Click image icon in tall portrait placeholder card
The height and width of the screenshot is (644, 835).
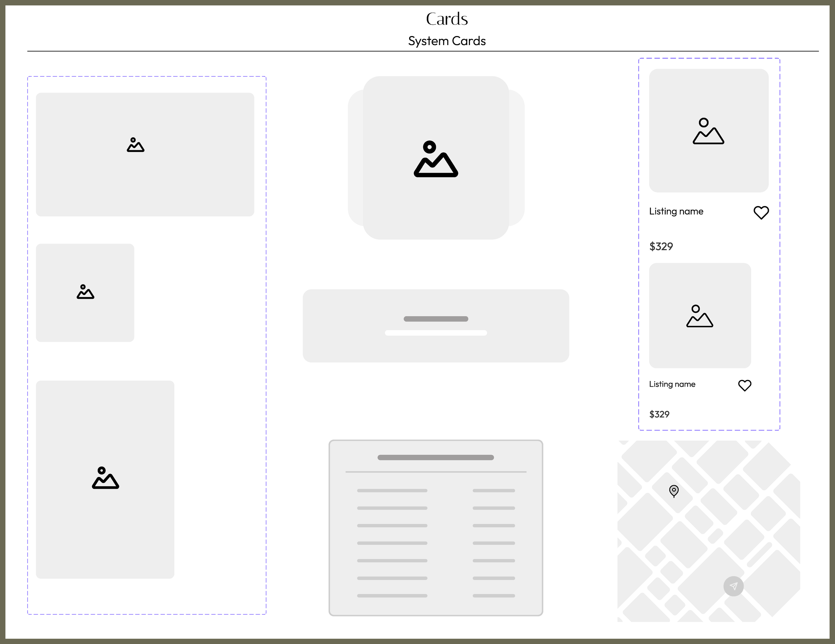(105, 478)
